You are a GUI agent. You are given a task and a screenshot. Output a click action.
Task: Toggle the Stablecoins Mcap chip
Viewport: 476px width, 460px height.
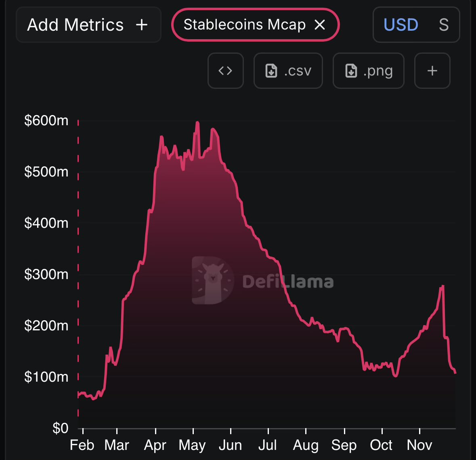click(x=244, y=25)
